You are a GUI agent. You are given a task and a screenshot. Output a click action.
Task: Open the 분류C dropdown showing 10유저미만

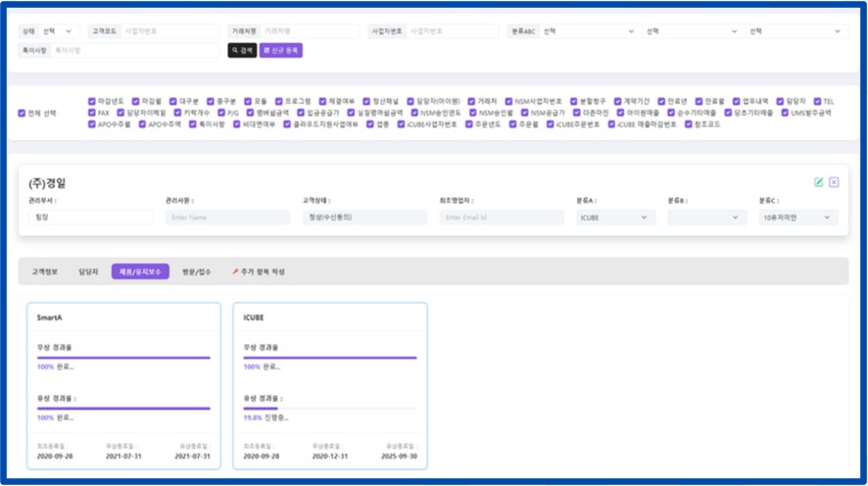tap(797, 218)
